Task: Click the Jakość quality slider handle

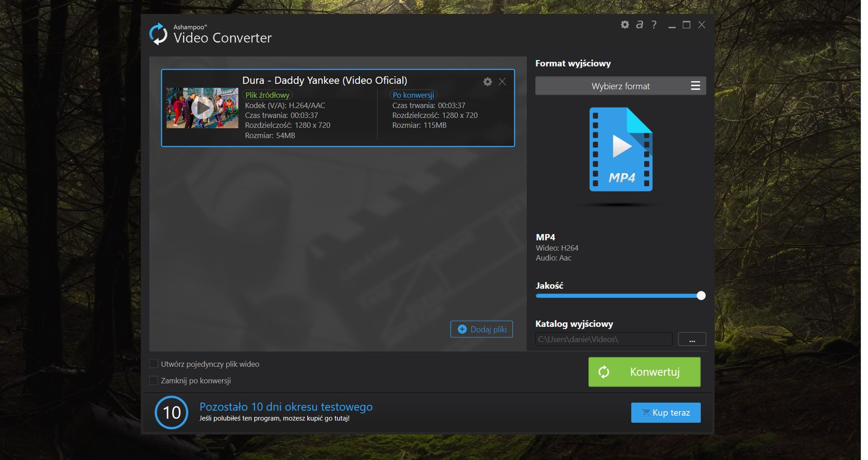Action: pyautogui.click(x=701, y=296)
